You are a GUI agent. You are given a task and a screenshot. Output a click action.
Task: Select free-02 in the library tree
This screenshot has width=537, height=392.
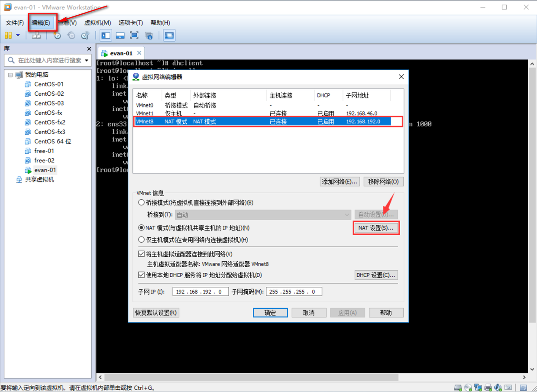[44, 160]
